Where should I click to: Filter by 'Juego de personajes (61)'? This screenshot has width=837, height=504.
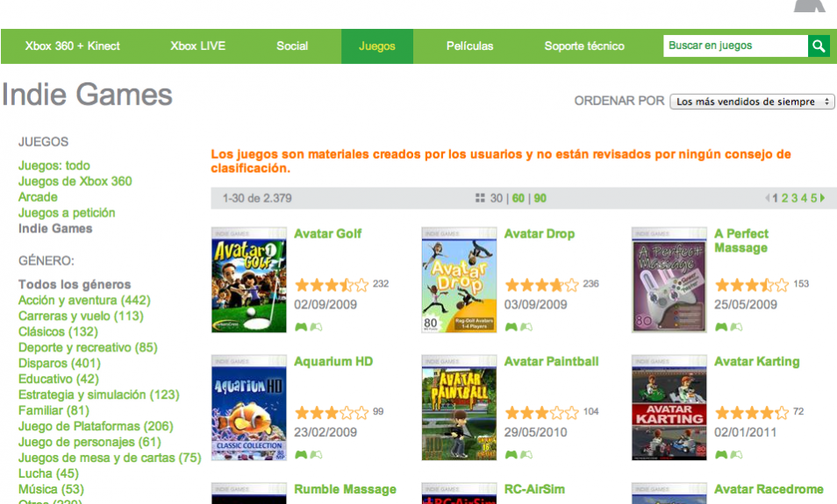click(89, 442)
